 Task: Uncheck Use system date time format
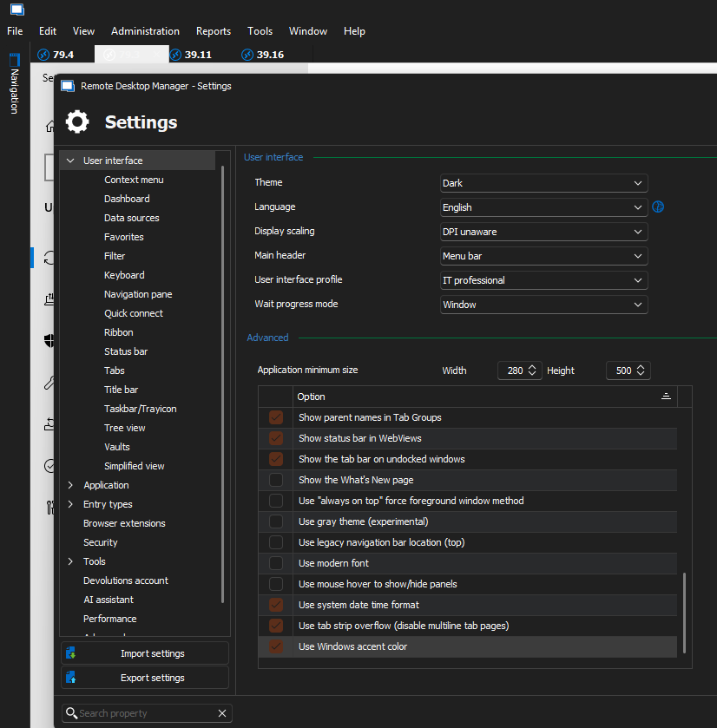pos(276,605)
